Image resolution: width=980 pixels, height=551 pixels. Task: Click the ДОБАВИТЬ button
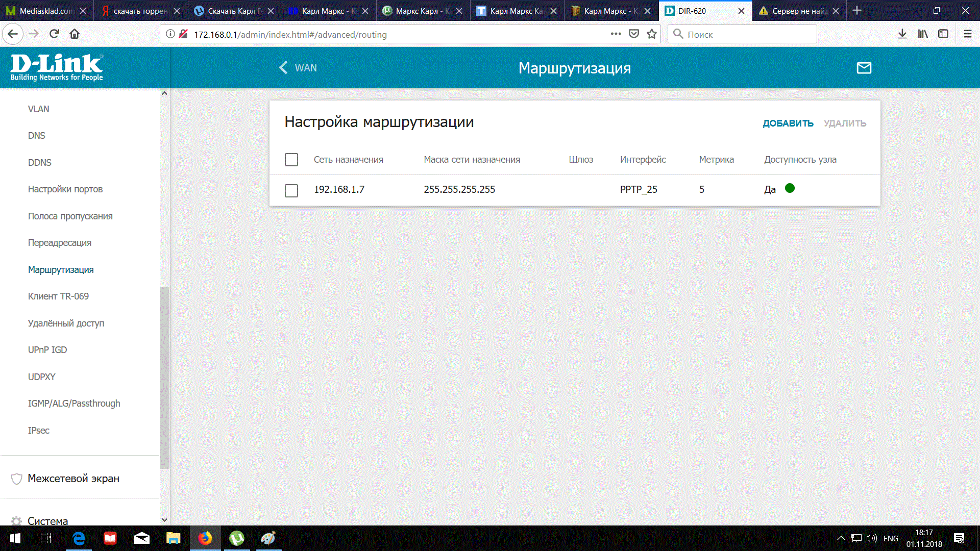pyautogui.click(x=788, y=123)
